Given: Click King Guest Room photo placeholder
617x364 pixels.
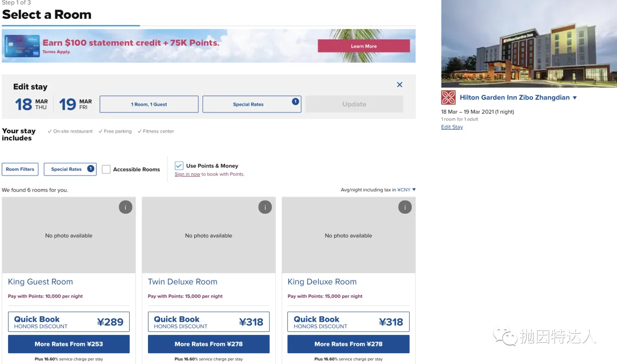Looking at the screenshot, I should pyautogui.click(x=69, y=235).
